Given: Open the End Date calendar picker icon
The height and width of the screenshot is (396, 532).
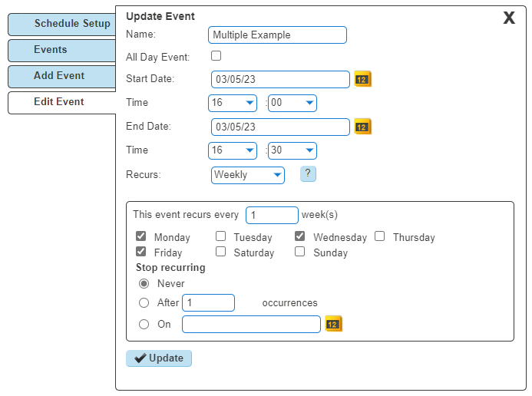Looking at the screenshot, I should pyautogui.click(x=362, y=127).
